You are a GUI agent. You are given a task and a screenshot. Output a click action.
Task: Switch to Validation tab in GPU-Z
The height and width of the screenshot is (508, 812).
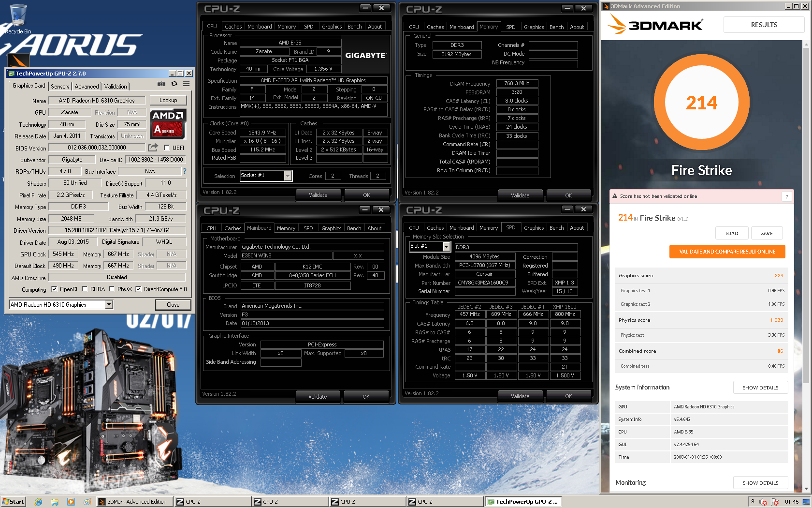(x=116, y=86)
